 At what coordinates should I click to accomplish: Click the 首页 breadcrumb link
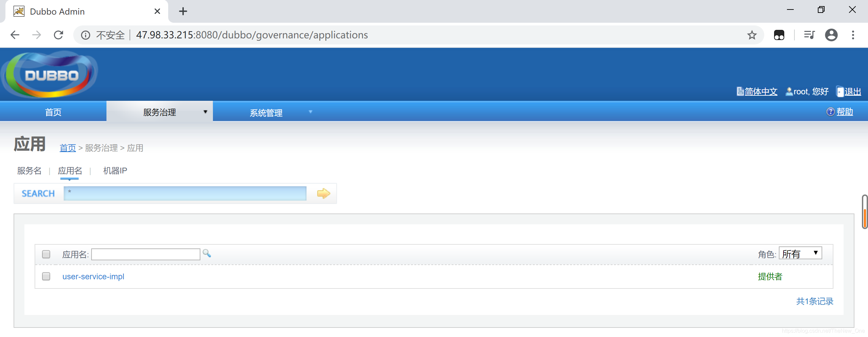[68, 148]
